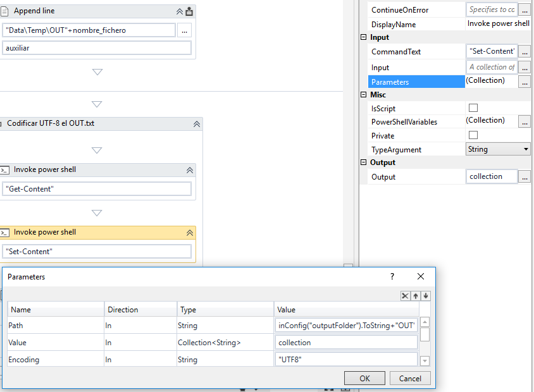
Task: Open help in the Parameters dialog
Action: 392,276
